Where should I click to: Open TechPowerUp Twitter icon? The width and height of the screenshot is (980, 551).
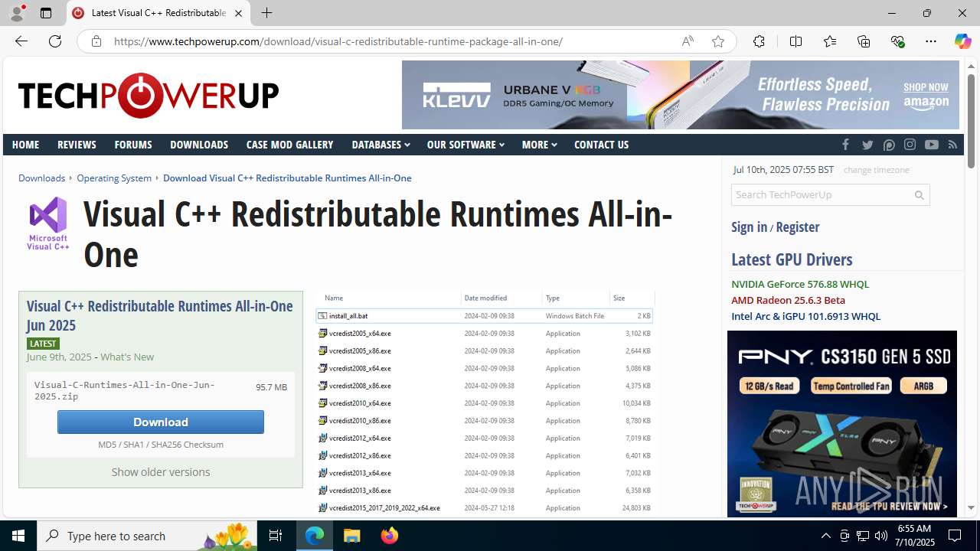tap(867, 145)
